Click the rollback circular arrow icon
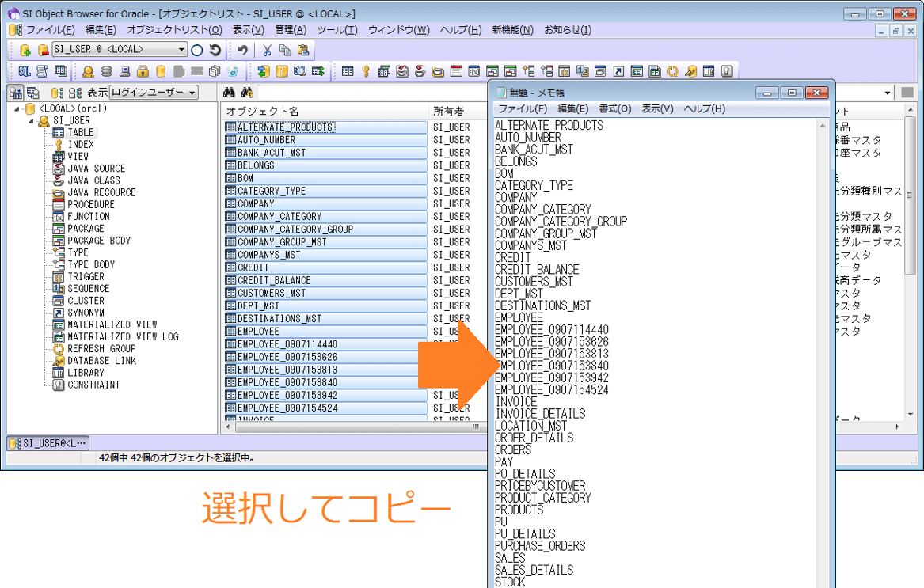The height and width of the screenshot is (588, 924). point(215,50)
